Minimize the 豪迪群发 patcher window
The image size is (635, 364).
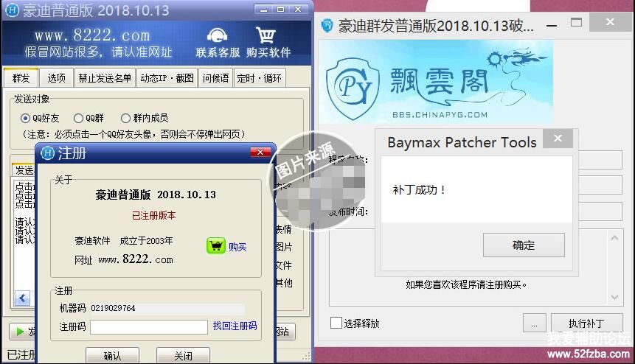tap(552, 26)
